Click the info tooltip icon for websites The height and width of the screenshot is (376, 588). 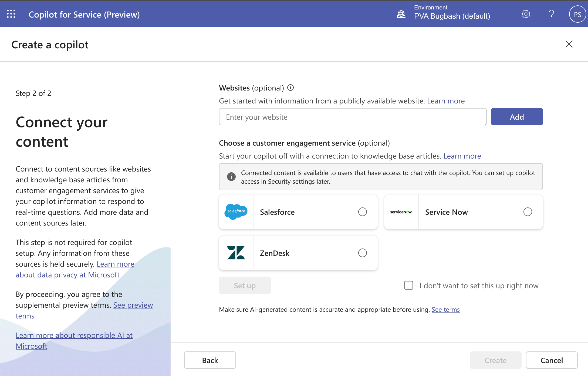(x=291, y=88)
